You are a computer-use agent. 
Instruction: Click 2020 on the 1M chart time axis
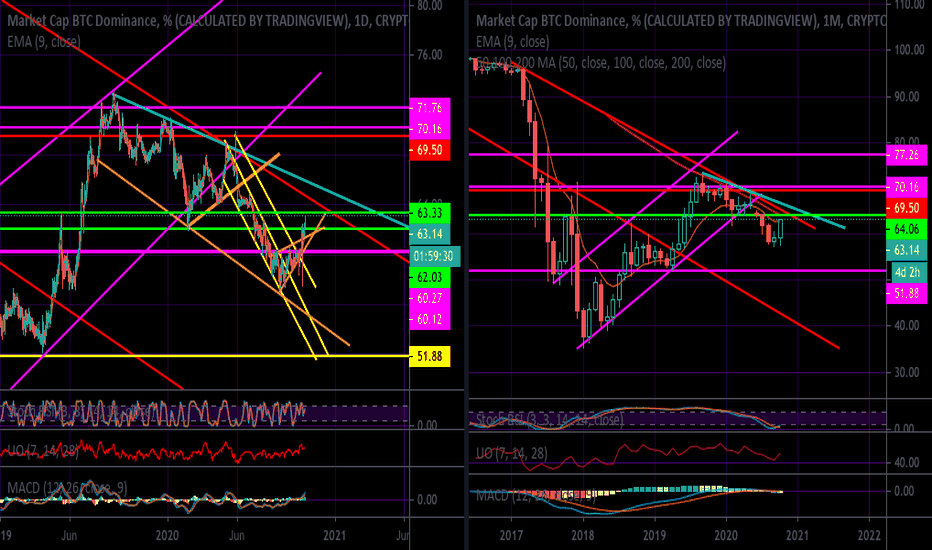(x=726, y=536)
